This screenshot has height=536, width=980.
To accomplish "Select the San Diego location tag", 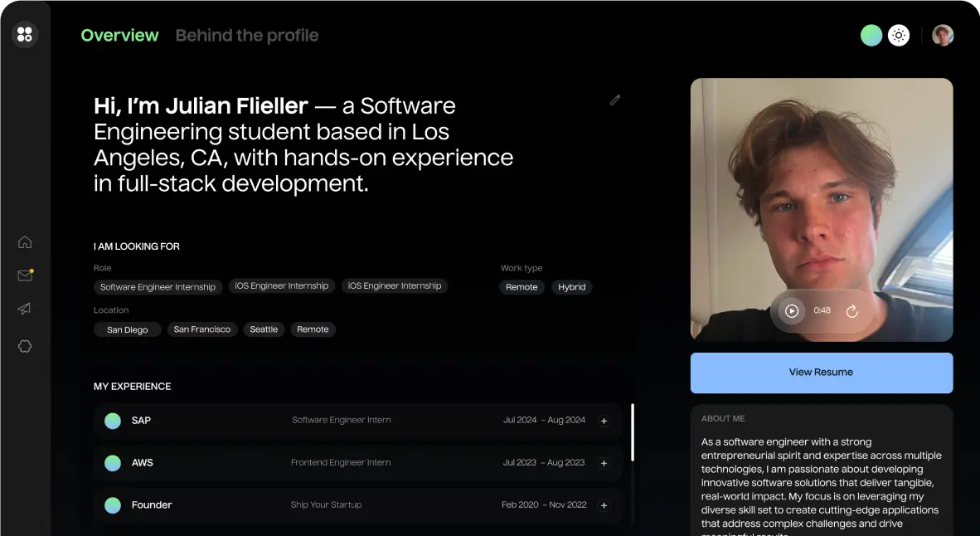I will (x=127, y=329).
